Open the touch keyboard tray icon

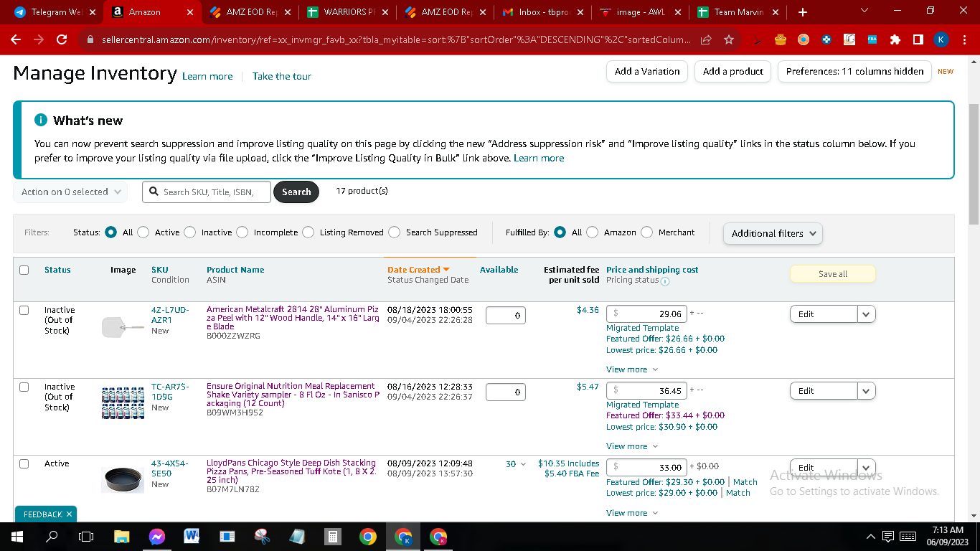tap(908, 536)
